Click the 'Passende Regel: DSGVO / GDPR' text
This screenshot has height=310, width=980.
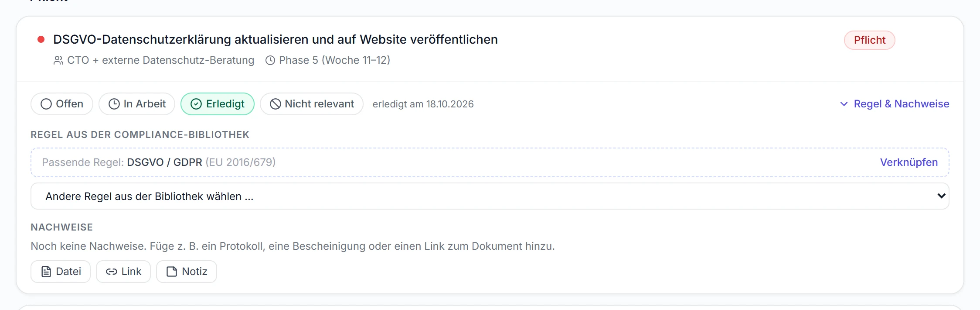coord(159,162)
